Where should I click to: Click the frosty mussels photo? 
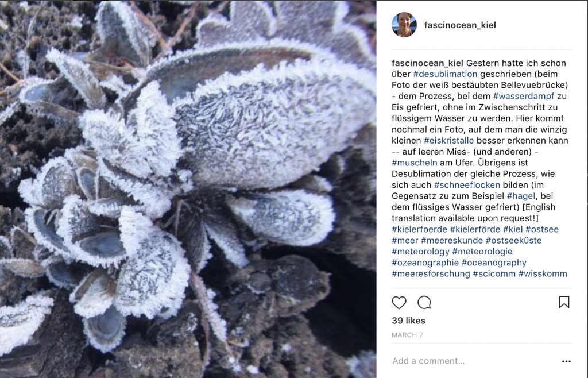pyautogui.click(x=188, y=189)
